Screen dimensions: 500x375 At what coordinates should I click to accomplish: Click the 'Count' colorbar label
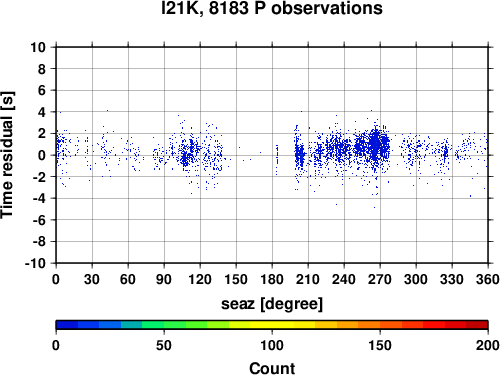272,368
